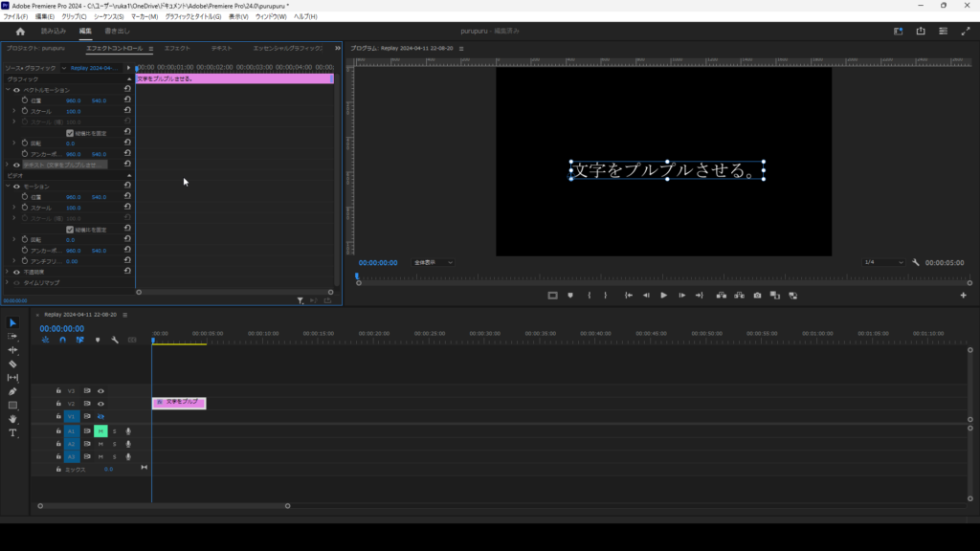
Task: Open the 全体表示 zoom level dropdown
Action: click(434, 262)
